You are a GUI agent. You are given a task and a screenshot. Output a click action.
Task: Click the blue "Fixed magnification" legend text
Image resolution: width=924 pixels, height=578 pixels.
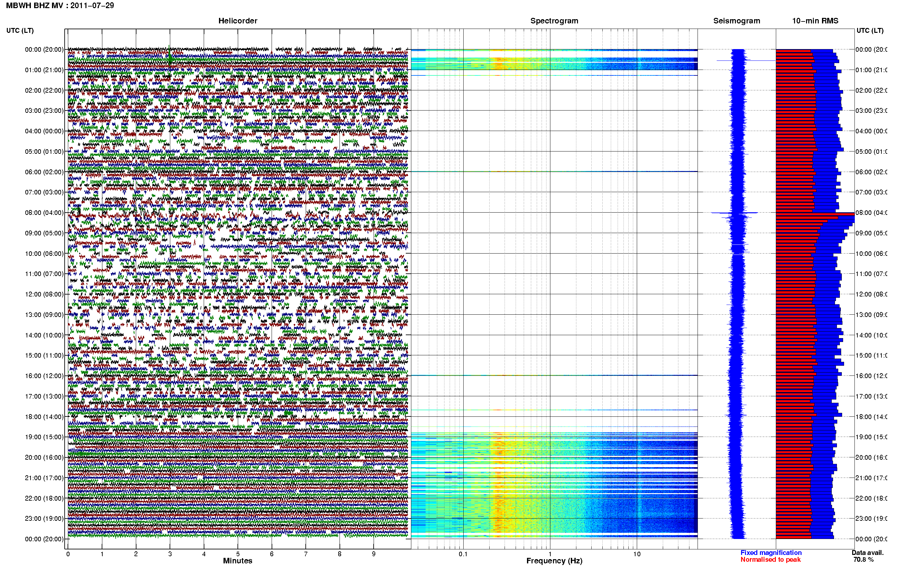771,553
